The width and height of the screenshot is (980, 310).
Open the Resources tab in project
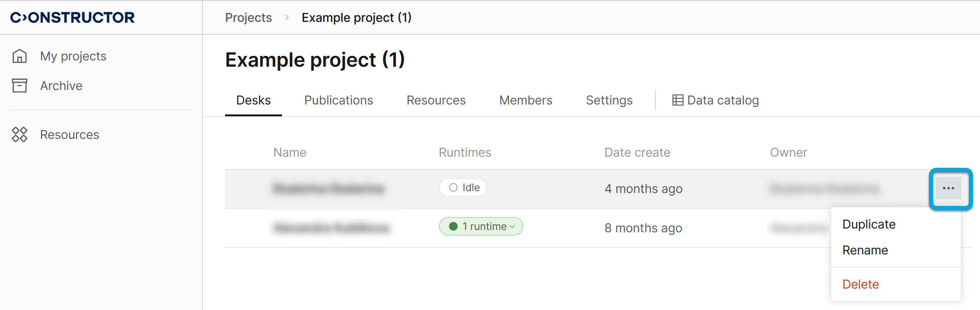click(436, 100)
